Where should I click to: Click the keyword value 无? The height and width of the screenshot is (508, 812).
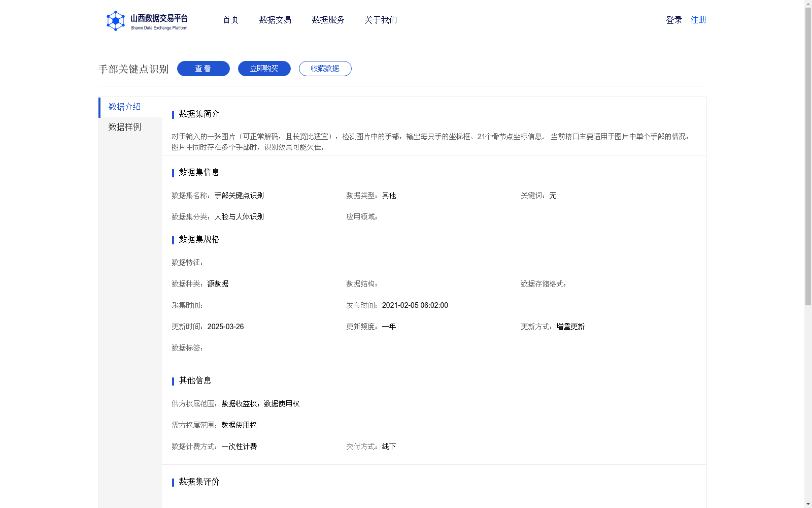[x=553, y=196]
